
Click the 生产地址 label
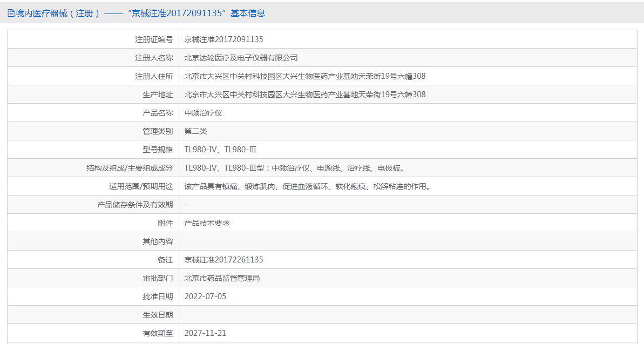point(158,95)
